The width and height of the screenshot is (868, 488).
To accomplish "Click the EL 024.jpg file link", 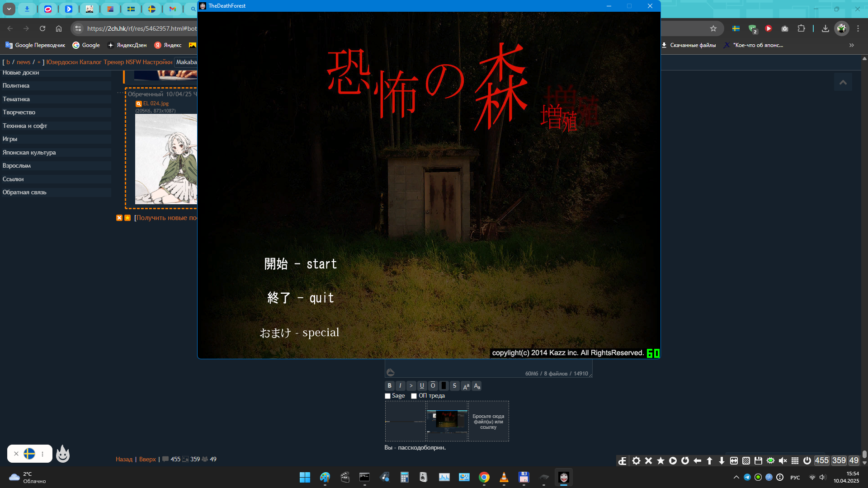I will click(x=156, y=103).
